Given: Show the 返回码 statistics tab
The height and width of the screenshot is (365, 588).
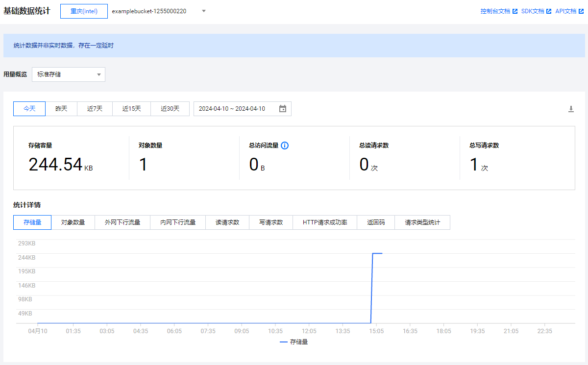Looking at the screenshot, I should click(x=376, y=222).
